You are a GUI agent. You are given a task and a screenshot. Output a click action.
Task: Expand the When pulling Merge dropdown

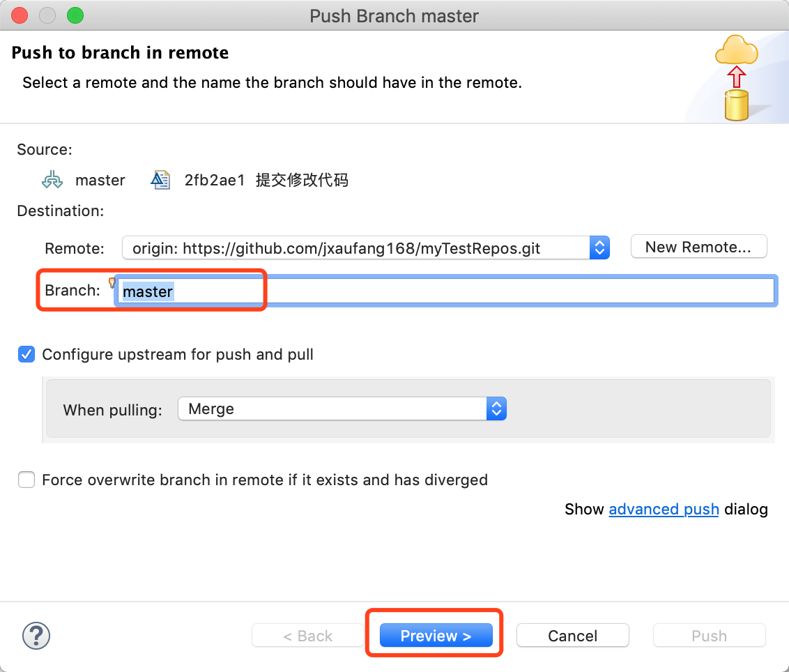342,408
